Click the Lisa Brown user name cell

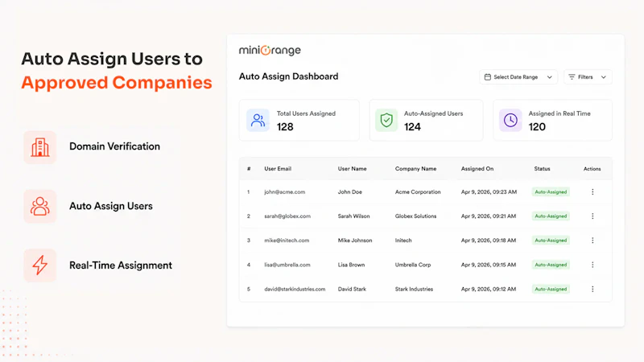[351, 265]
